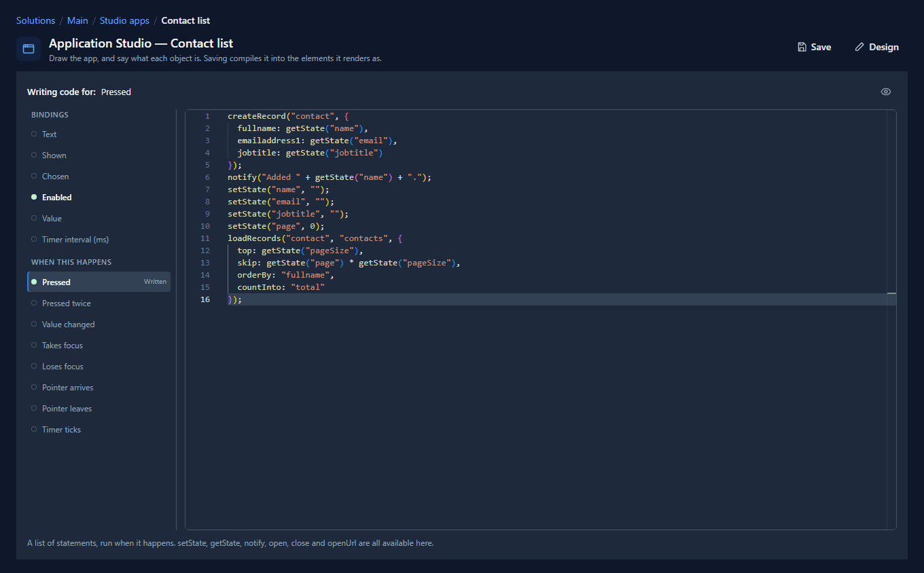Click the "Contact list" breadcrumb text
This screenshot has height=573, width=924.
(x=185, y=20)
